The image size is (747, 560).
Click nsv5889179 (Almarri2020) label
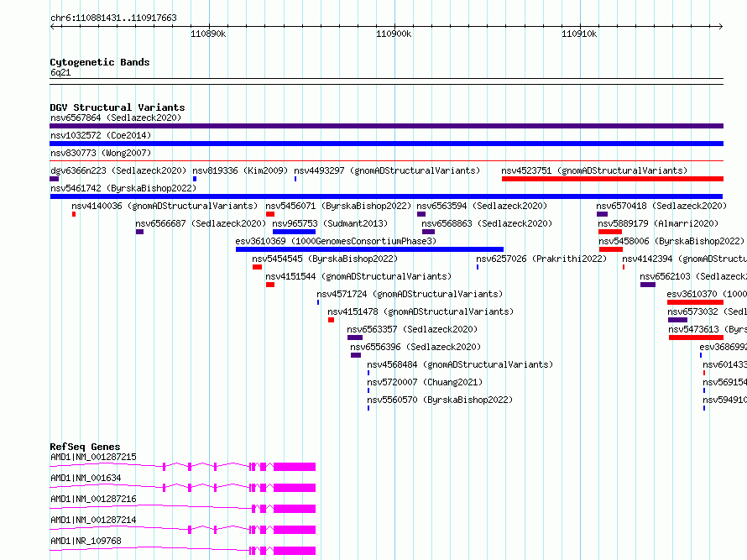point(658,223)
